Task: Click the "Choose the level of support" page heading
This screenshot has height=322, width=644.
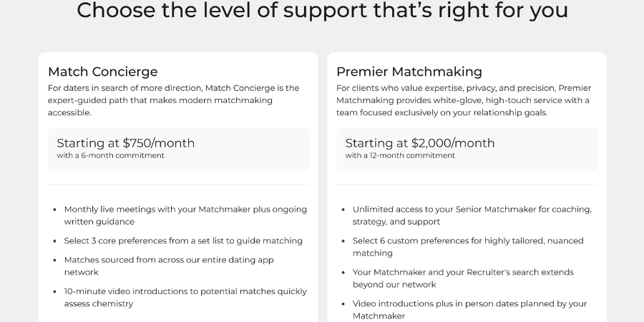Action: 322,11
